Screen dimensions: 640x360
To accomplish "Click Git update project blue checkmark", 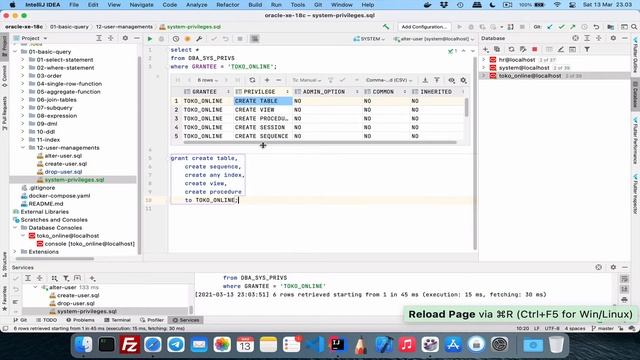I will pyautogui.click(x=550, y=27).
